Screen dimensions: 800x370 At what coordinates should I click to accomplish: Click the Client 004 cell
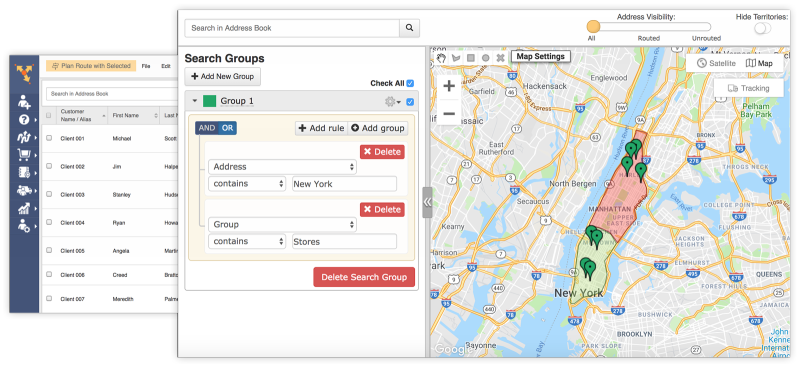pyautogui.click(x=72, y=223)
